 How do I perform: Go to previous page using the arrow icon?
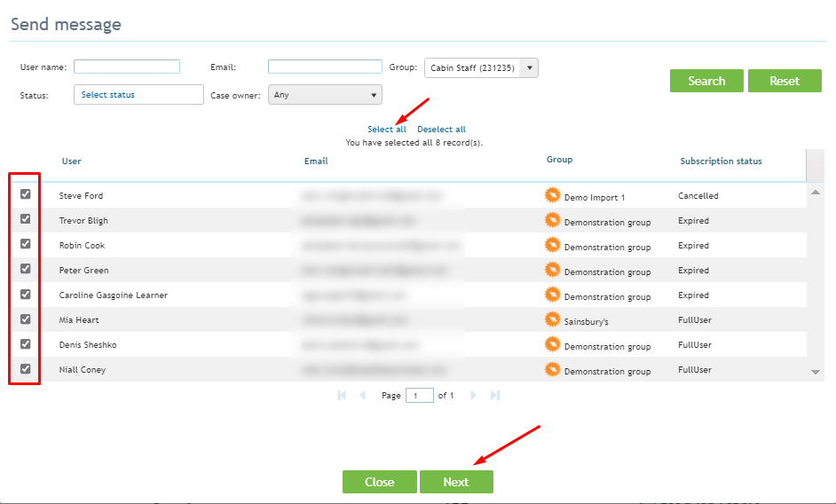(x=363, y=395)
